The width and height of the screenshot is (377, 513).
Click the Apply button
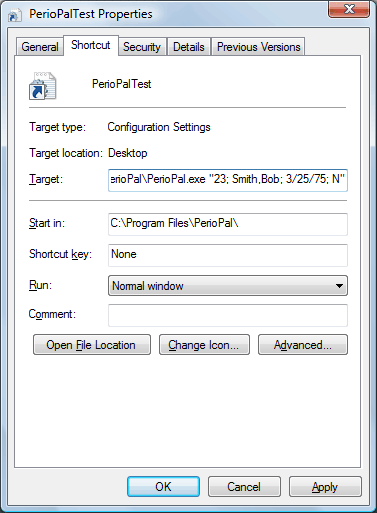(x=325, y=487)
